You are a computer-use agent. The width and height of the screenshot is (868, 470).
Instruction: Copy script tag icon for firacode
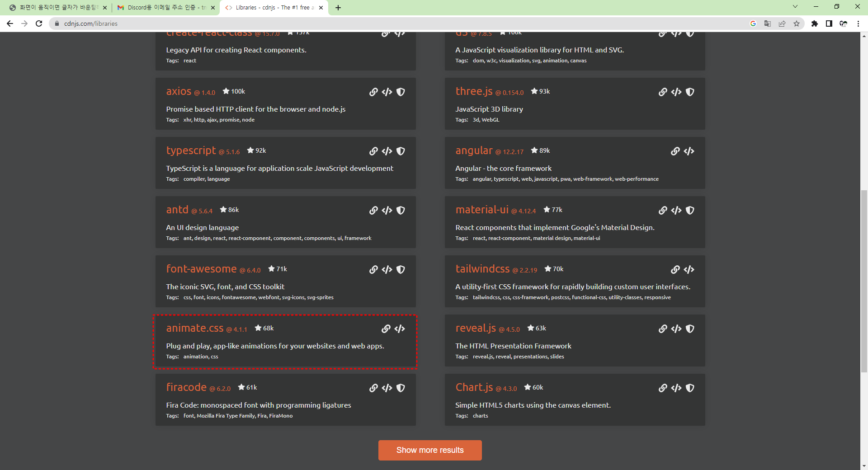click(x=387, y=388)
